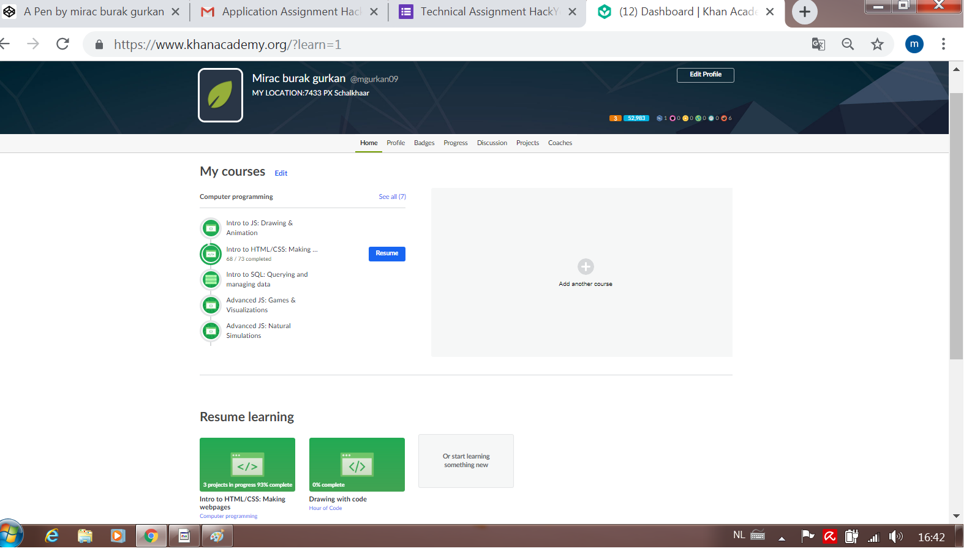Click the plus icon to add another course
This screenshot has width=980, height=551.
pos(586,266)
